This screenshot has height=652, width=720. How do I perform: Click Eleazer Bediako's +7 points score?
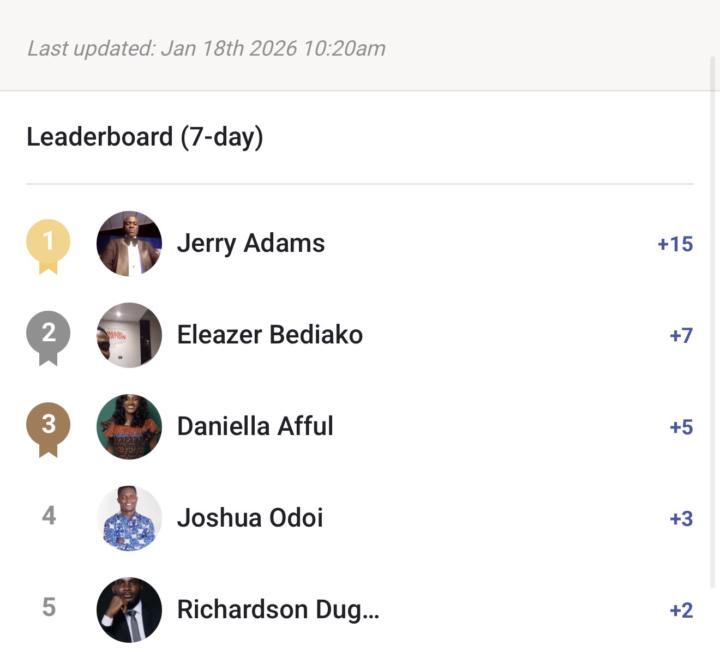[x=681, y=336]
